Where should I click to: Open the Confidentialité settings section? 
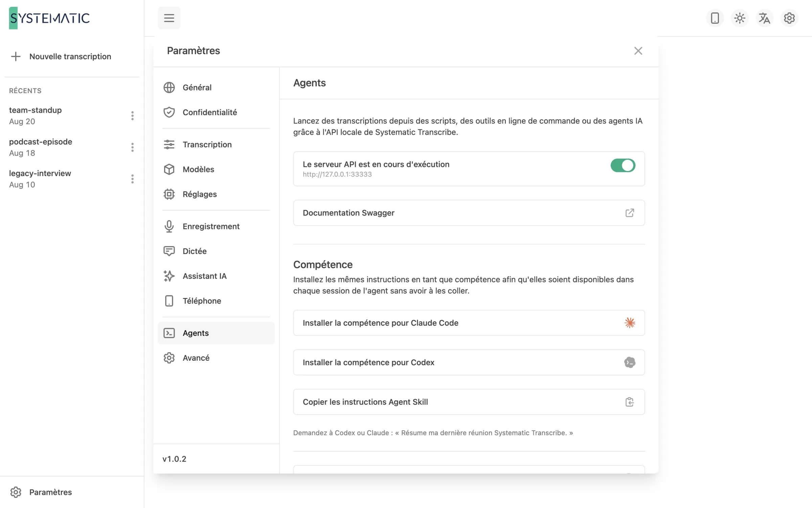tap(216, 112)
